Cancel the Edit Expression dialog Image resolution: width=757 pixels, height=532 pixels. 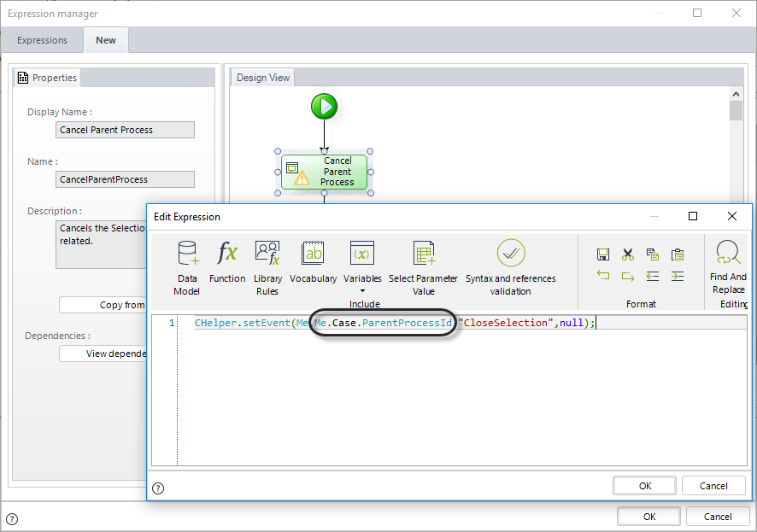click(713, 486)
